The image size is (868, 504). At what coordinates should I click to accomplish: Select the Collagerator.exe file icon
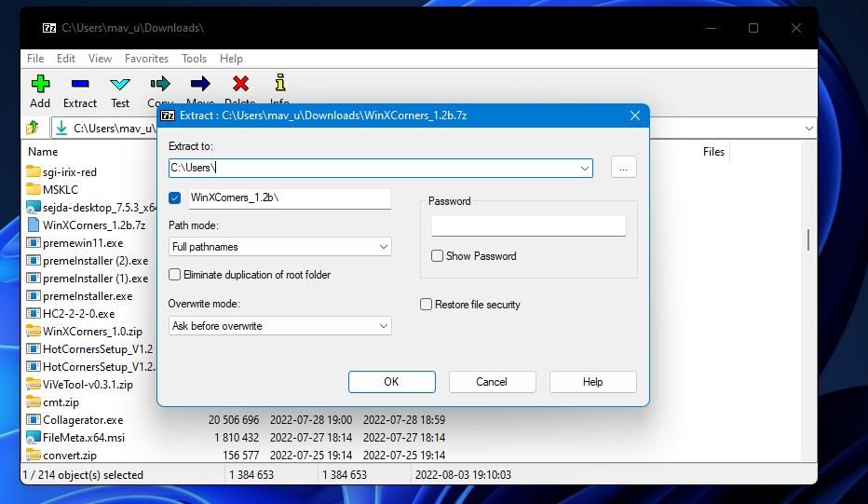34,419
